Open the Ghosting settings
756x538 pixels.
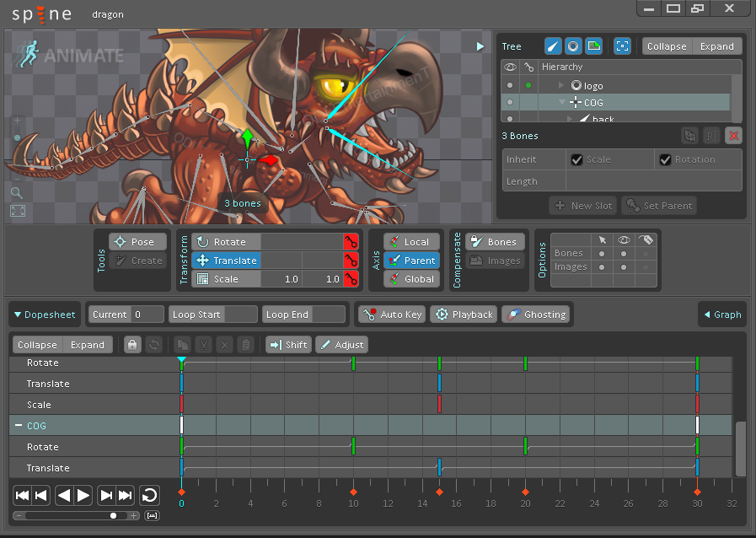tap(536, 314)
